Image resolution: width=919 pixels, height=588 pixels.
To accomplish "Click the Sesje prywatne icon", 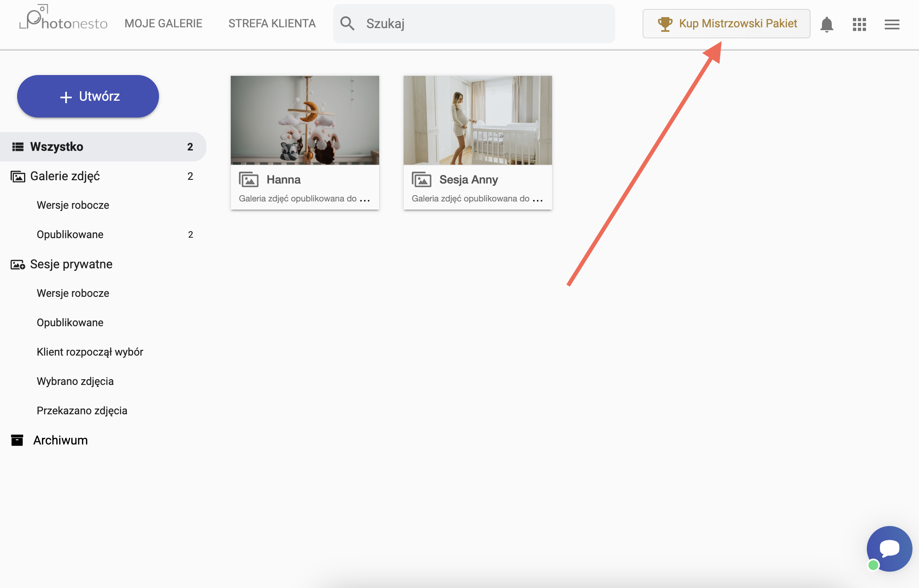I will pos(18,265).
